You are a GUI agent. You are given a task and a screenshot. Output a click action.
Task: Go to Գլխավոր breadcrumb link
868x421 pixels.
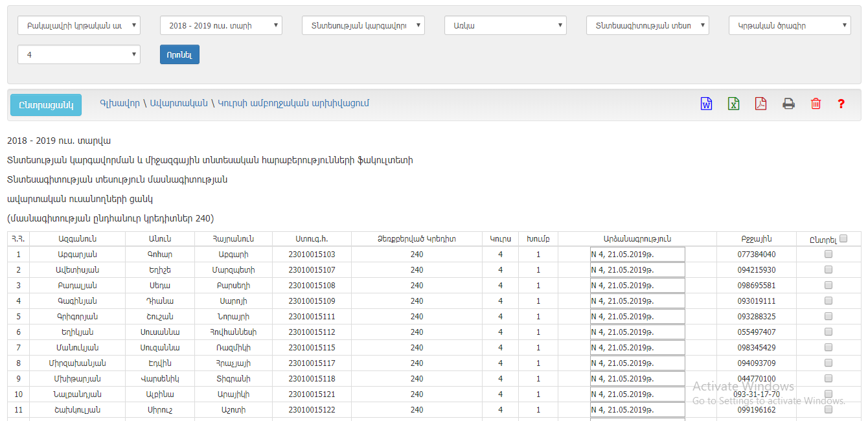tap(120, 104)
